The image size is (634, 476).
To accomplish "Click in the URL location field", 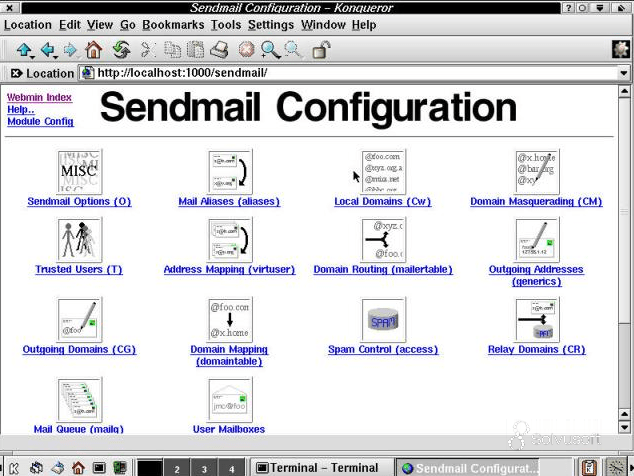I will (x=350, y=73).
